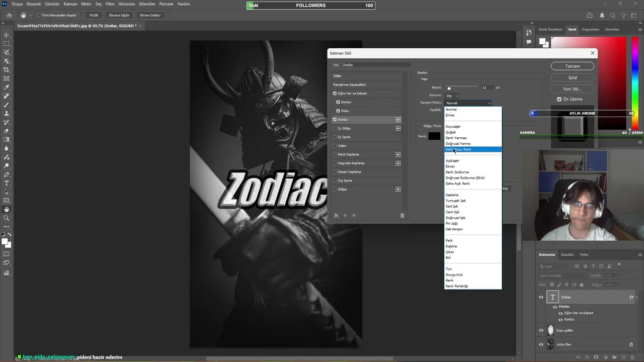Hide the koyu göller layer

pyautogui.click(x=541, y=330)
